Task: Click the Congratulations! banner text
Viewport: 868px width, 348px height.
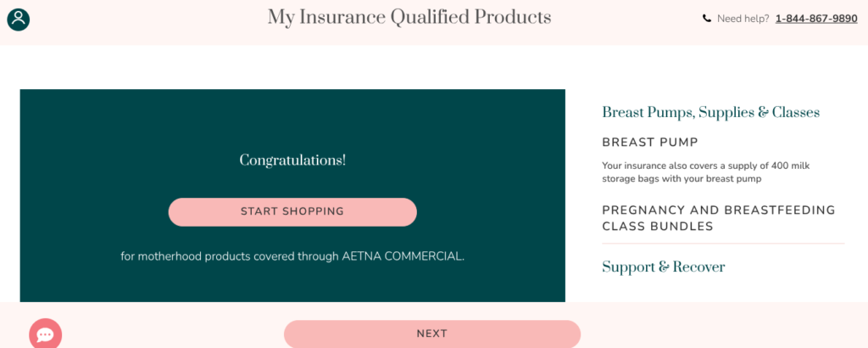Action: pyautogui.click(x=292, y=160)
